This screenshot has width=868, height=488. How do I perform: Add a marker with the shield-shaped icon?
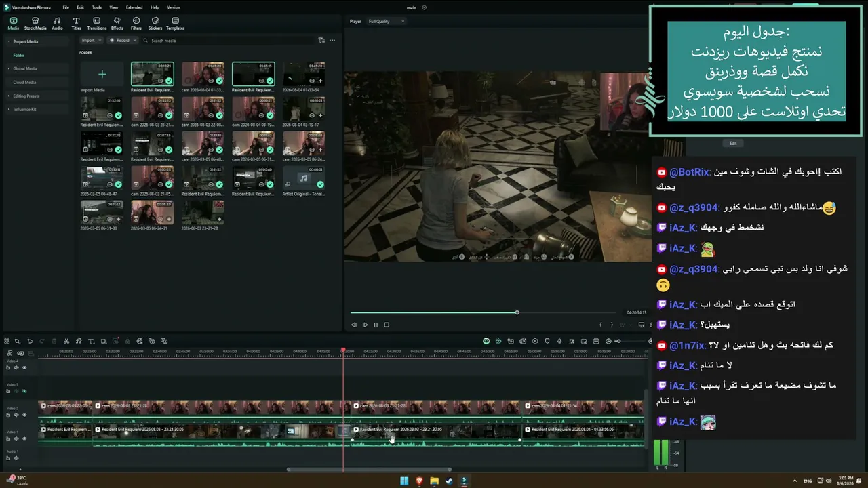pos(547,341)
